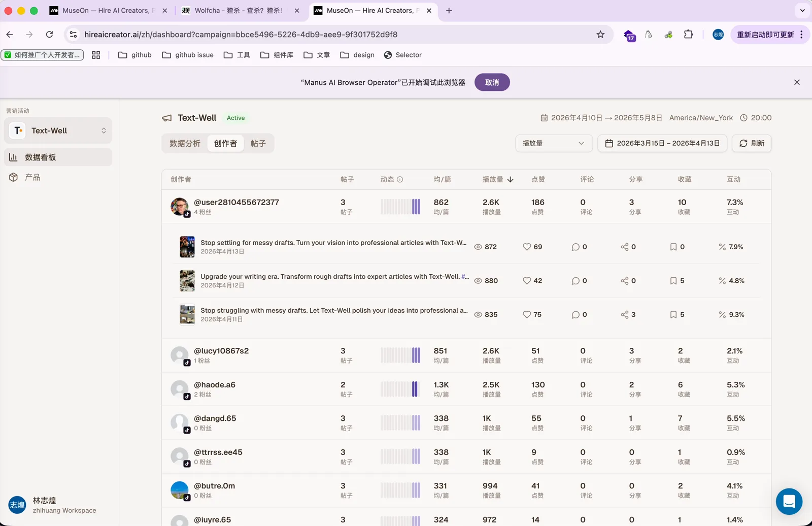This screenshot has width=812, height=526.
Task: Select the 创作者 tab
Action: (x=225, y=143)
